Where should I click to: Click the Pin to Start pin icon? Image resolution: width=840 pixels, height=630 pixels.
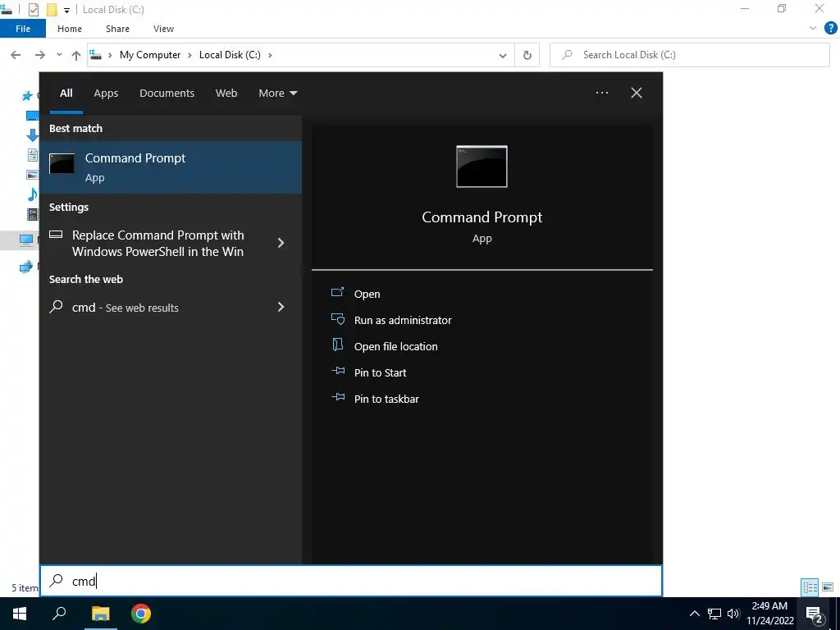coord(337,371)
